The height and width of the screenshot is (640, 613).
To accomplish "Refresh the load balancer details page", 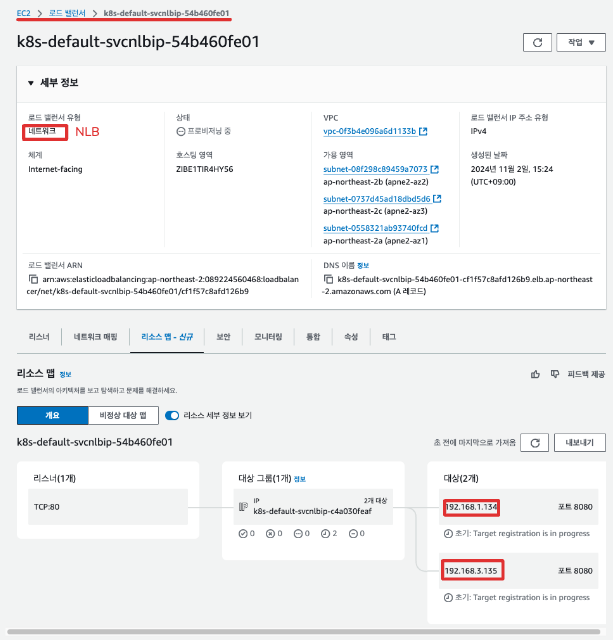I will [537, 42].
